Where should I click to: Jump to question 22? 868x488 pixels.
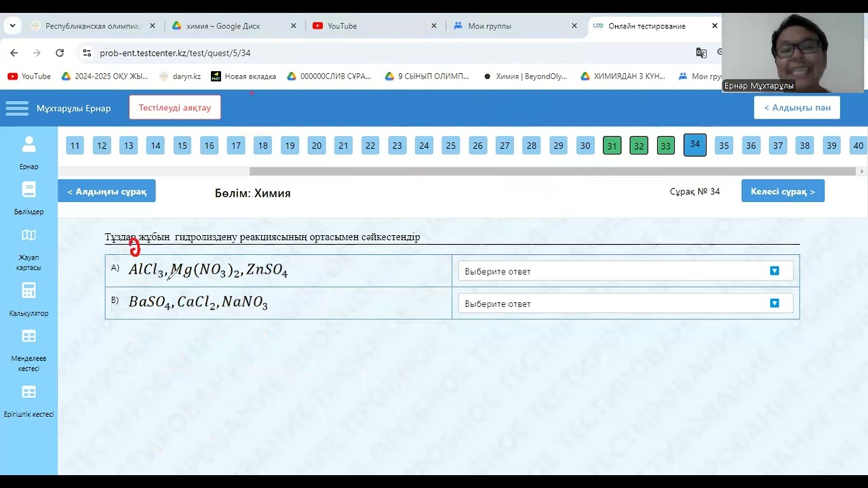pos(370,146)
